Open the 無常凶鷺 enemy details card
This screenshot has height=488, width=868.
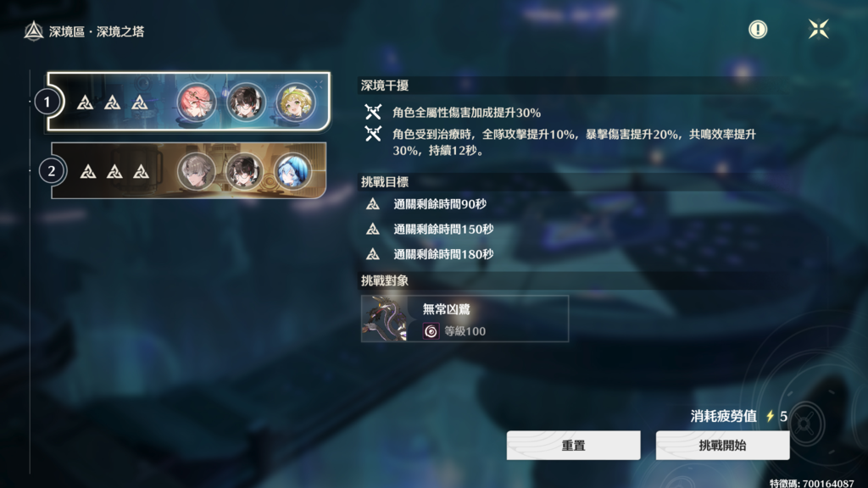coord(465,319)
